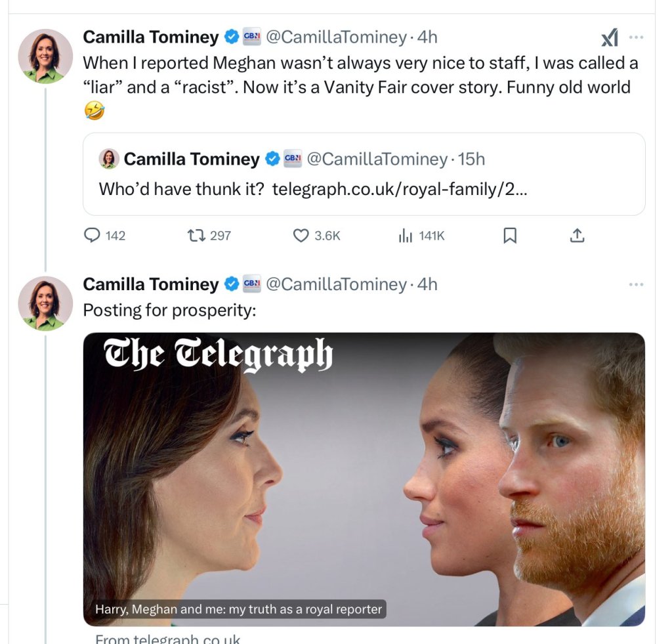Click the blue verified badge in quoted tweet

click(272, 159)
